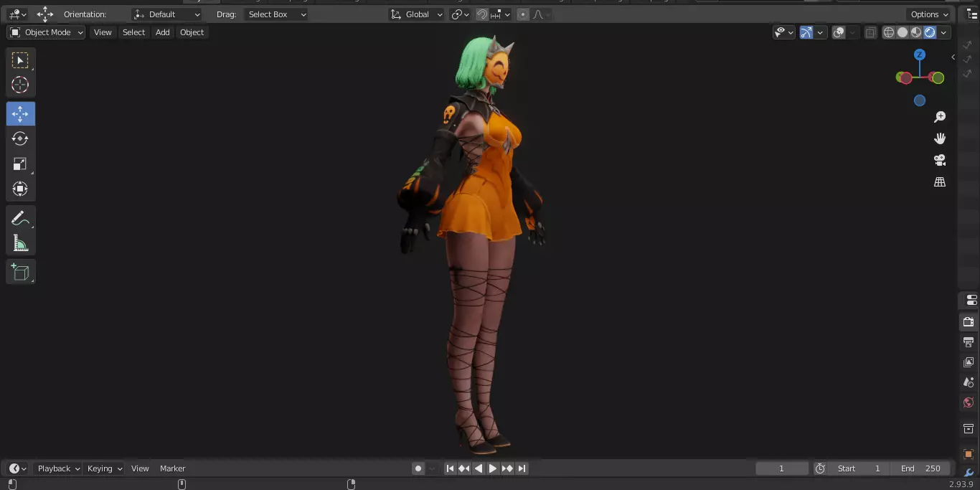Switch perspective/orthographic grid icon
Viewport: 980px width, 490px height.
point(940,182)
